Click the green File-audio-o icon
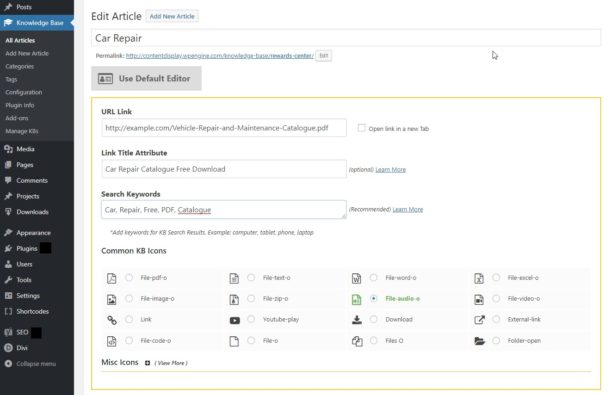 [x=356, y=299]
